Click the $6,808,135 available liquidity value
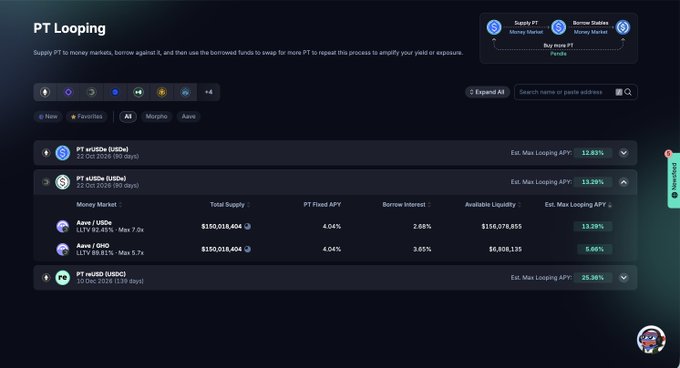This screenshot has height=368, width=680. click(x=505, y=249)
